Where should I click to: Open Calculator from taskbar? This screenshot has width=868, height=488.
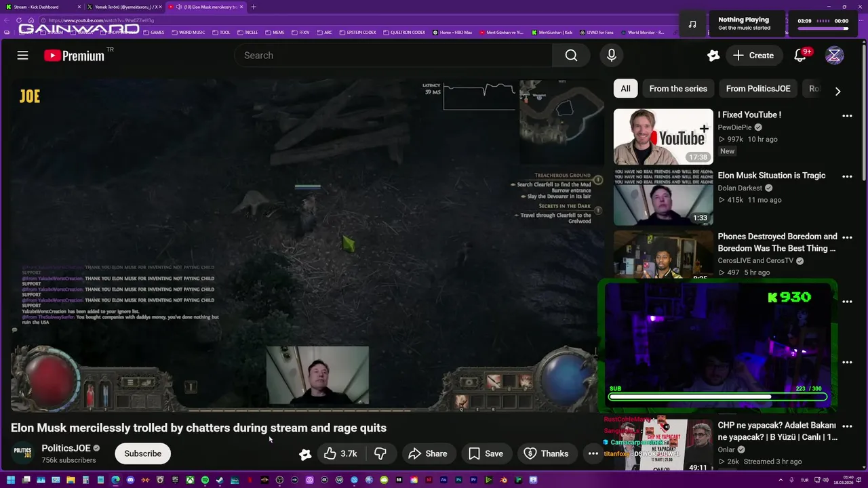[85, 481]
